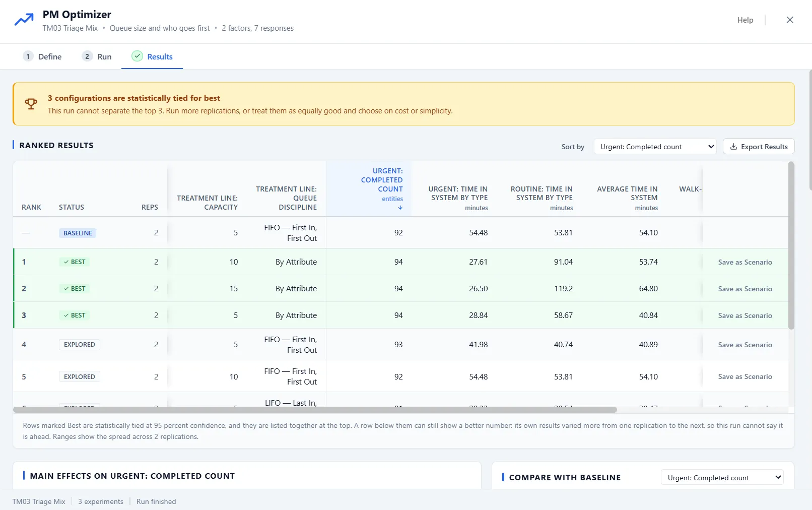Click the descending sort arrow under entities
This screenshot has height=510, width=812.
400,208
